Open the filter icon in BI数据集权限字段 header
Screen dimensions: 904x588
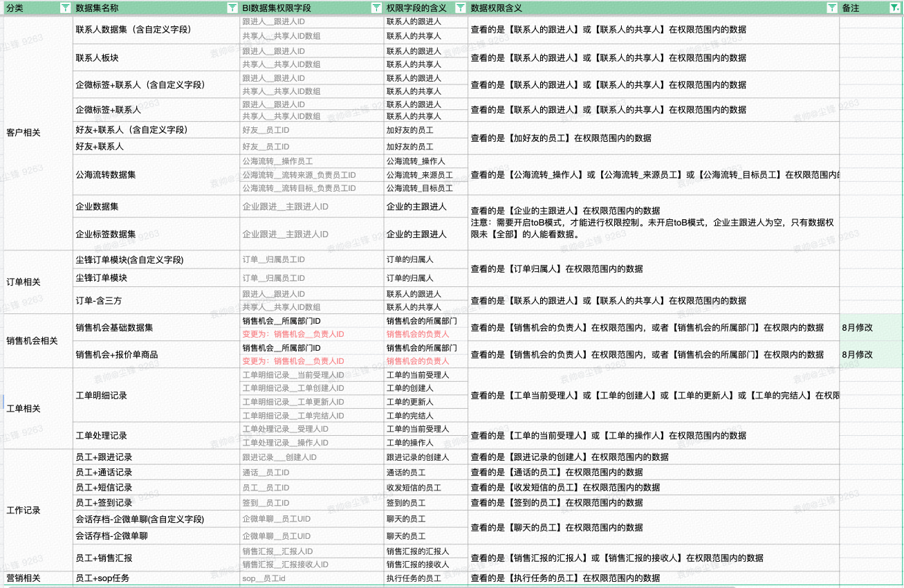pos(376,8)
